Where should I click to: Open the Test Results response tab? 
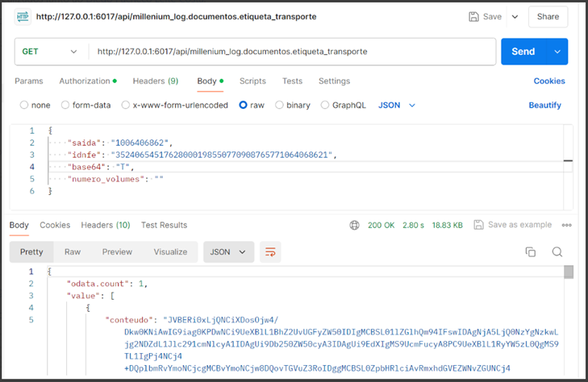[x=164, y=225]
